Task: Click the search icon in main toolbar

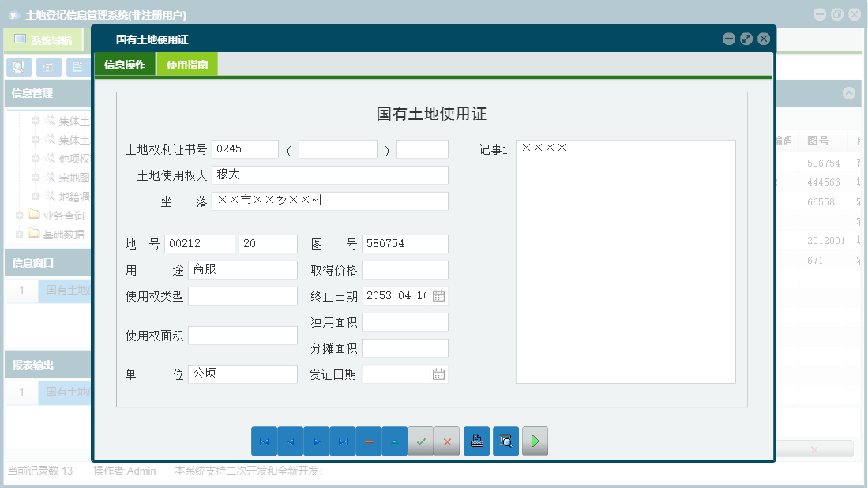Action: pyautogui.click(x=19, y=67)
